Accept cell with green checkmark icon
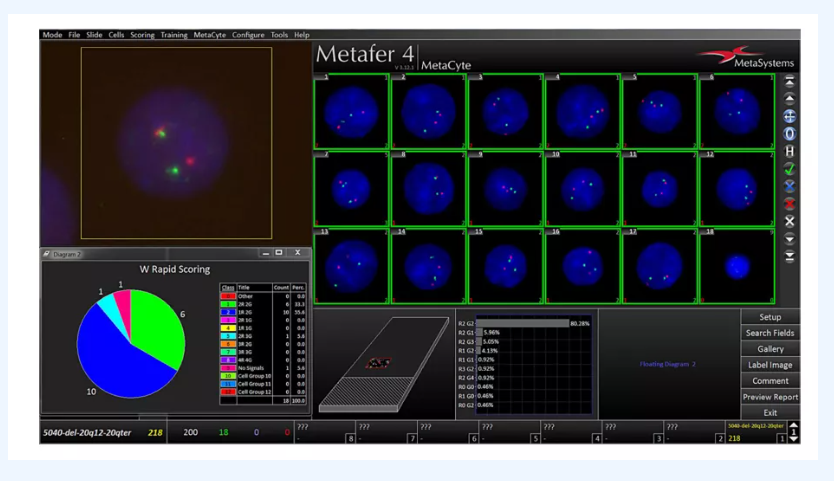This screenshot has width=834, height=481. tap(789, 169)
